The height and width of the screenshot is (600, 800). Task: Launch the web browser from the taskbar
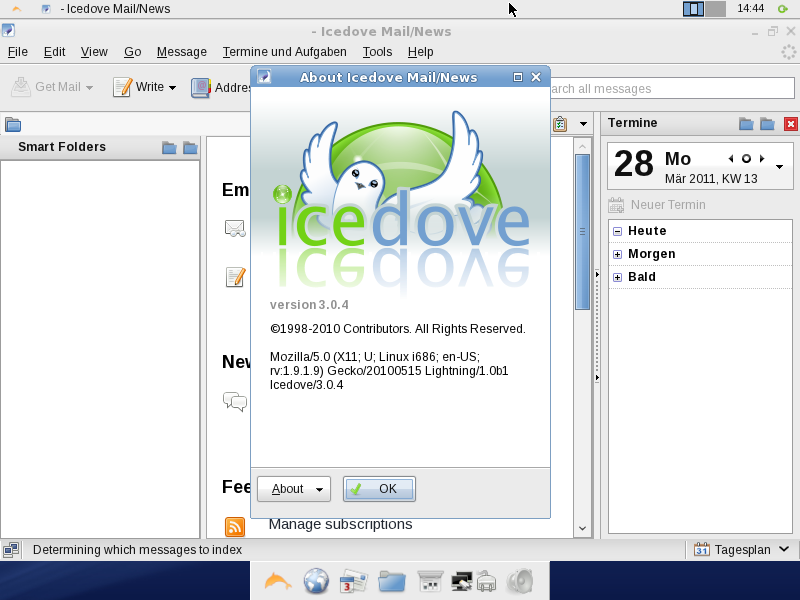coord(316,580)
